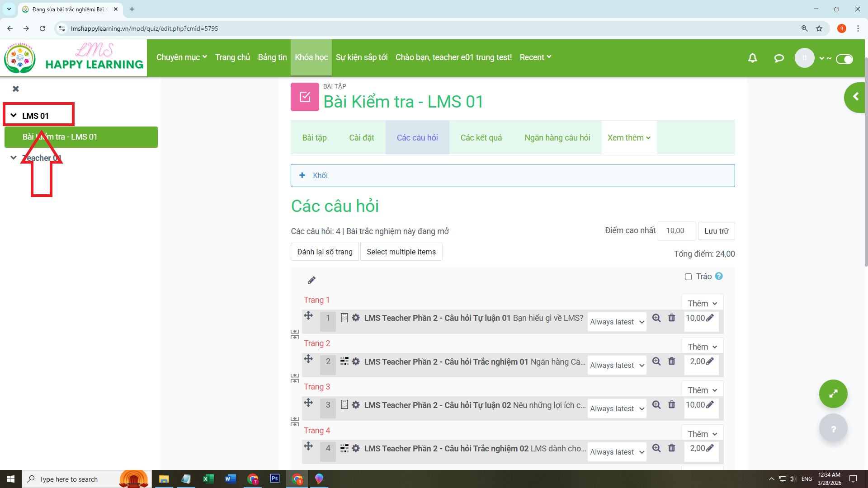
Task: Edit score pencil for question 1
Action: [710, 318]
